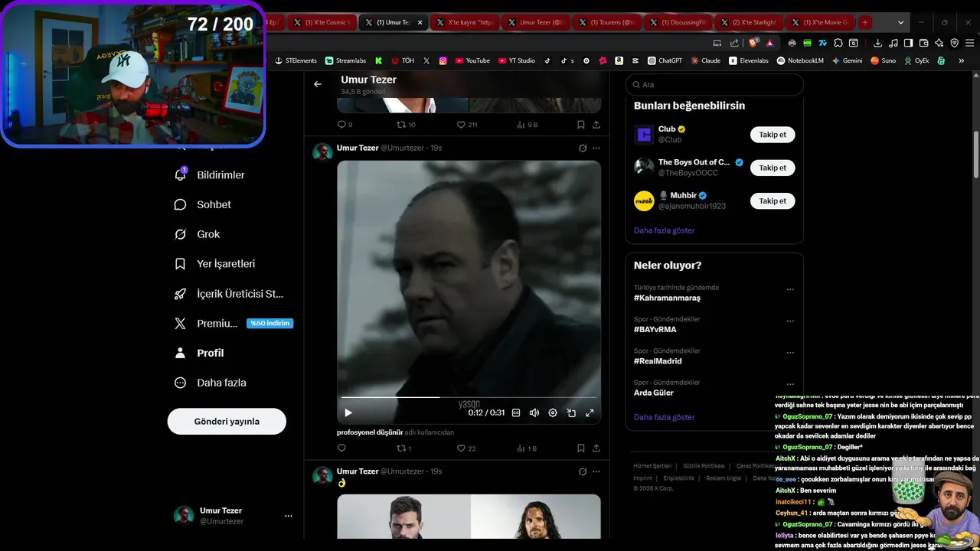
Task: View analytics of the 1 B views post
Action: click(527, 448)
